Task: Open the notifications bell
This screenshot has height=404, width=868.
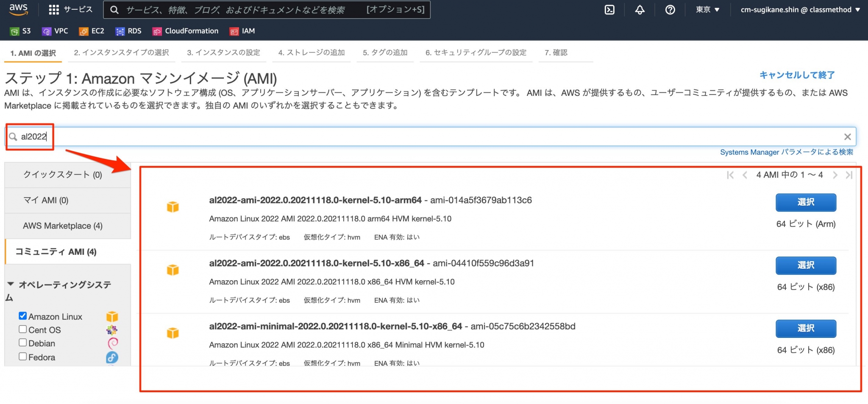Action: click(640, 9)
